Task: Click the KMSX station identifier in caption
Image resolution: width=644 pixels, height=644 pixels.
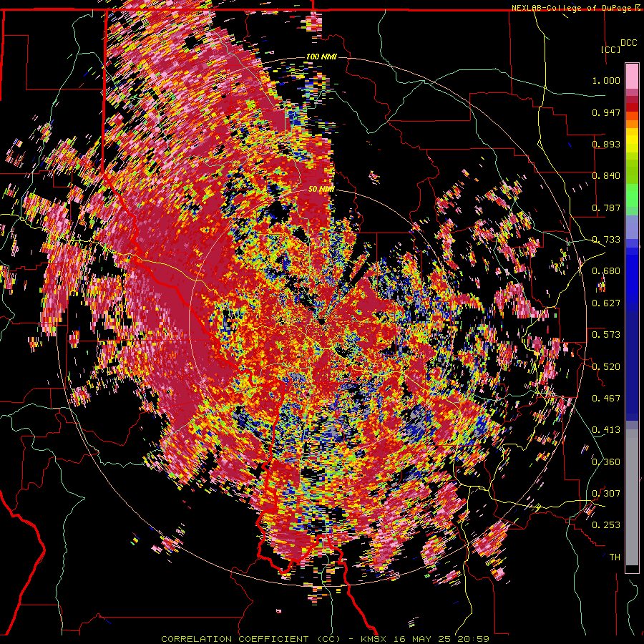Action: pos(374,639)
